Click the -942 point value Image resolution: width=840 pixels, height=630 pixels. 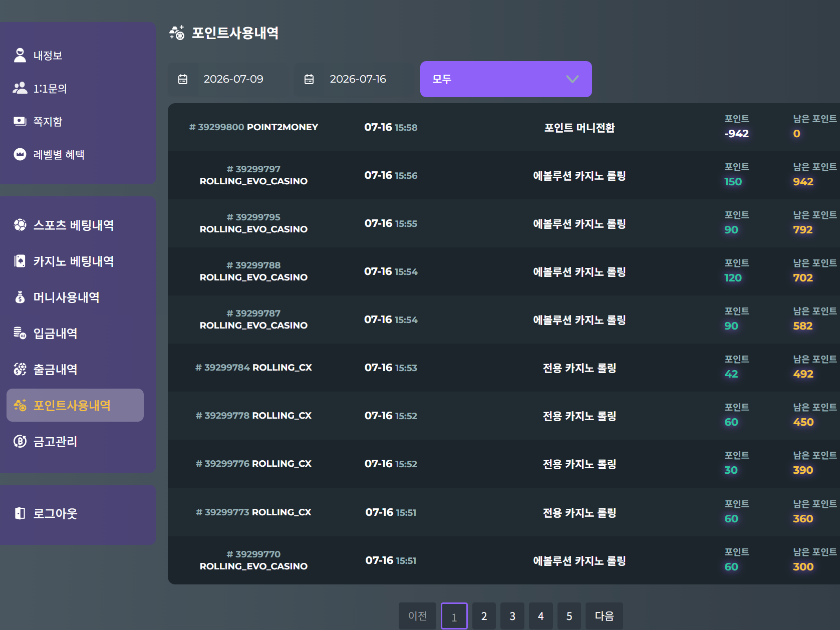[x=736, y=134]
